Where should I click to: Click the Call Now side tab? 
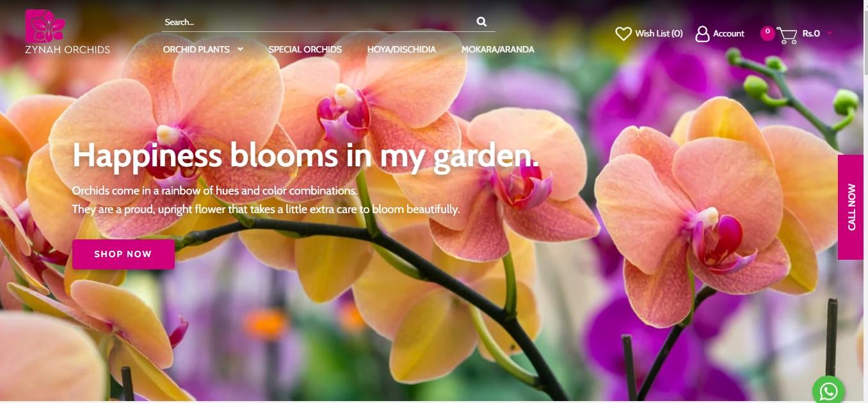tap(851, 207)
